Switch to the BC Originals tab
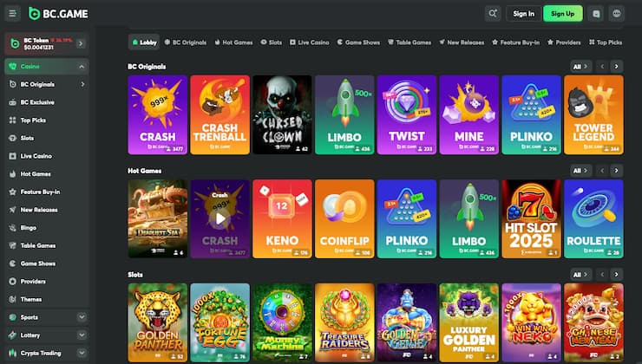Screen dimensions: 642x364 tap(186, 42)
